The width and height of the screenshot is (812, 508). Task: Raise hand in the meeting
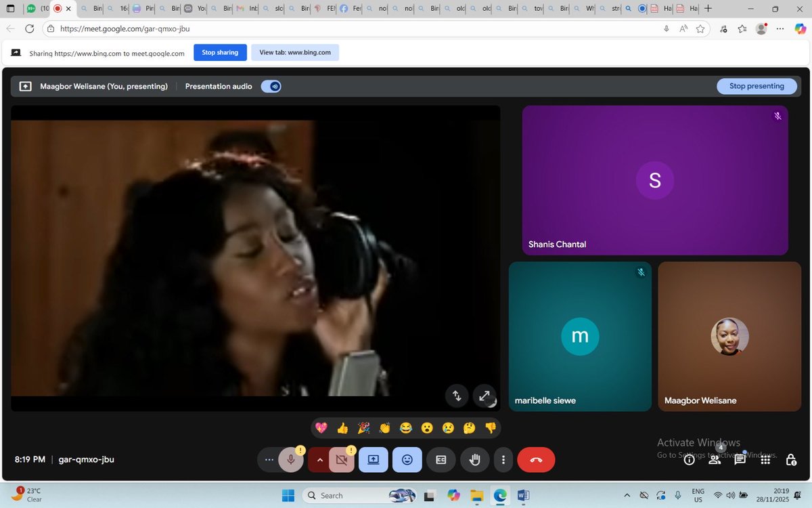475,460
